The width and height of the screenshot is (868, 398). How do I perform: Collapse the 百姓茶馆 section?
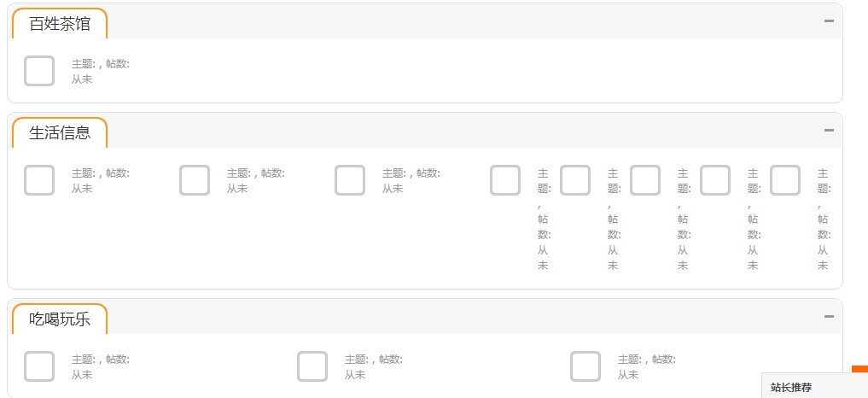(x=829, y=21)
